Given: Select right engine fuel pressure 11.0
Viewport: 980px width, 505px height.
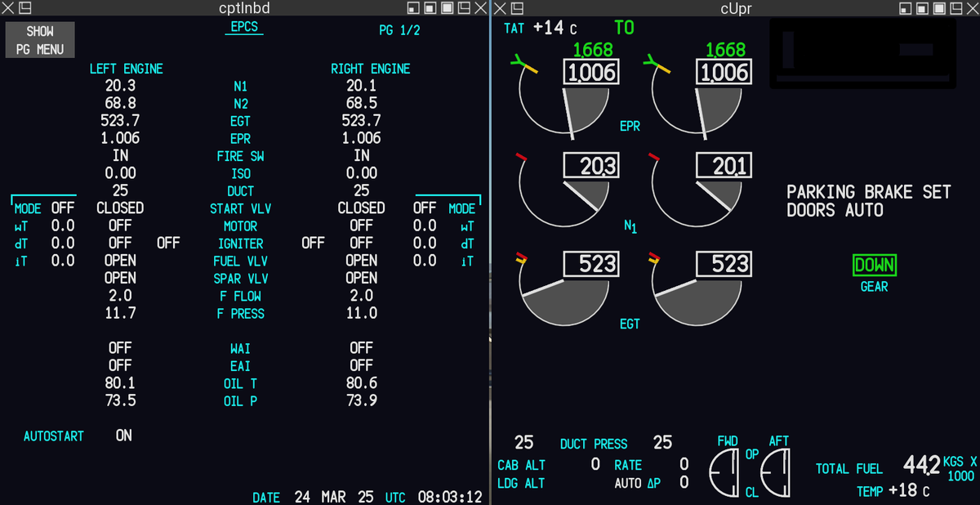Looking at the screenshot, I should point(362,313).
